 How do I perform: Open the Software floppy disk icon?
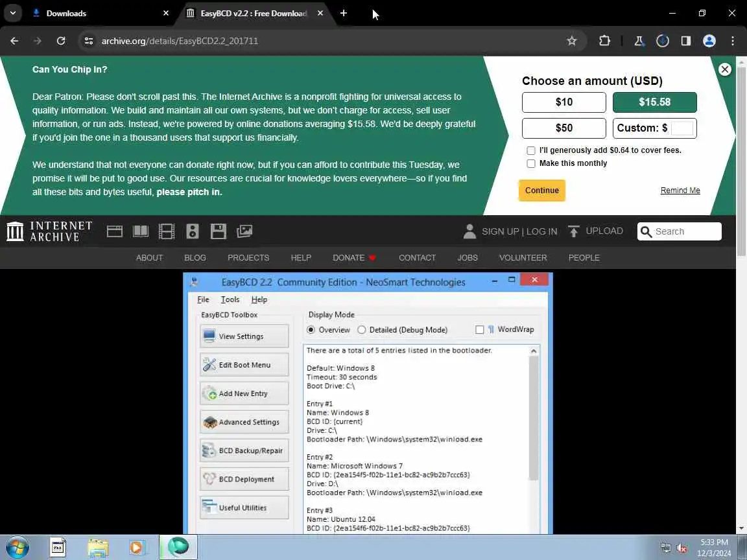[x=218, y=231]
